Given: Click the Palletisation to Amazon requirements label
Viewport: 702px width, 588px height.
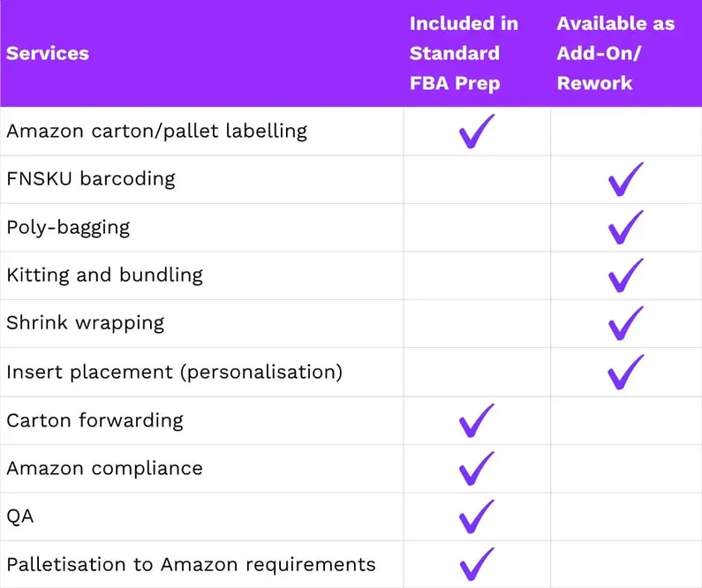Looking at the screenshot, I should point(191,564).
